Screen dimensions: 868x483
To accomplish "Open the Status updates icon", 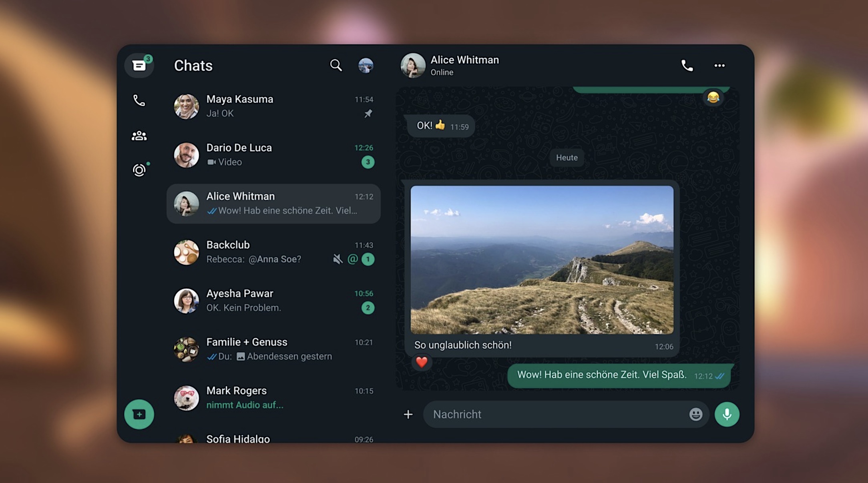I will [139, 170].
